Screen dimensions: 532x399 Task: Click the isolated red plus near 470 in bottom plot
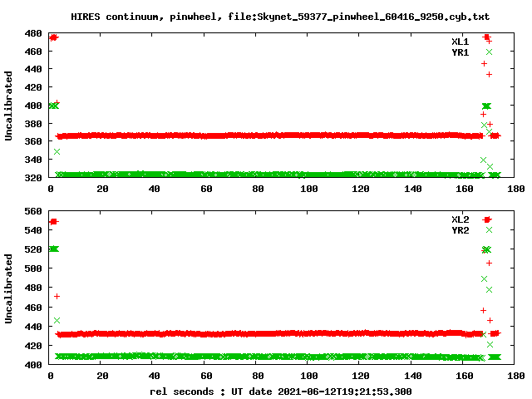[57, 297]
